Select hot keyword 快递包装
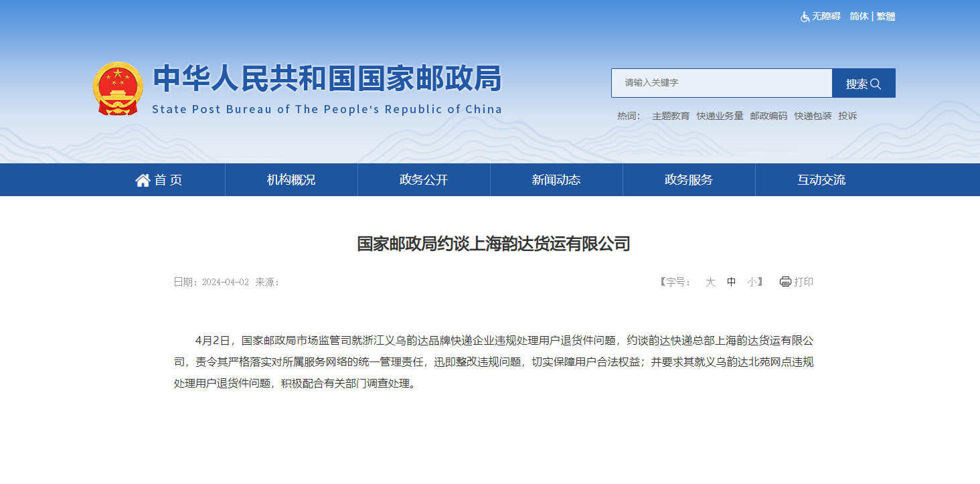This screenshot has height=484, width=980. [x=813, y=116]
